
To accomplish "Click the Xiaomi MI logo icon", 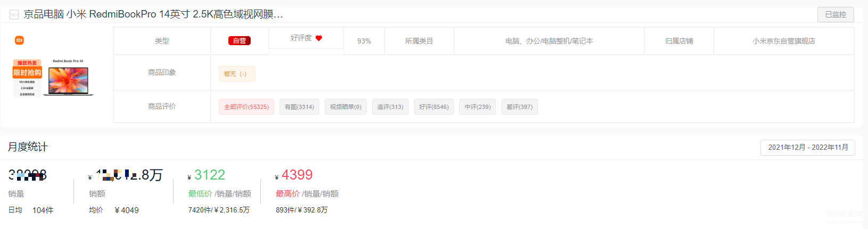I will [19, 40].
